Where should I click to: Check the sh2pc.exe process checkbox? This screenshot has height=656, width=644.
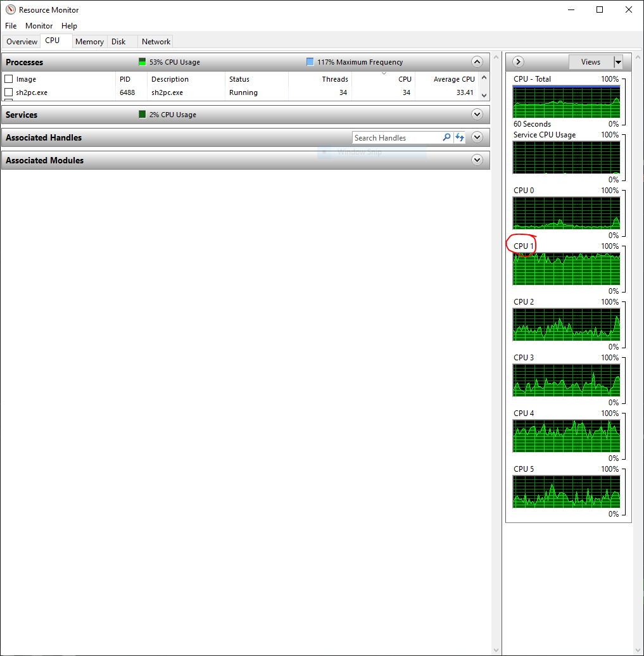(x=8, y=92)
